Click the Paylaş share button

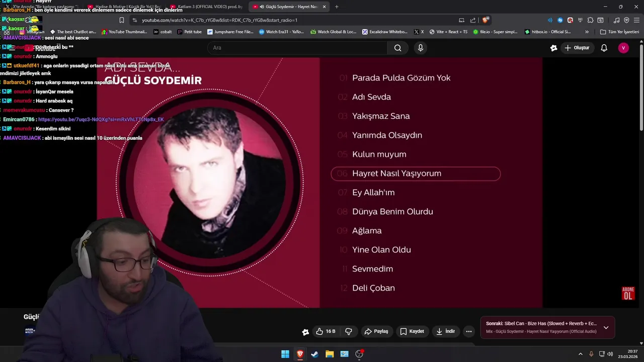(x=376, y=331)
